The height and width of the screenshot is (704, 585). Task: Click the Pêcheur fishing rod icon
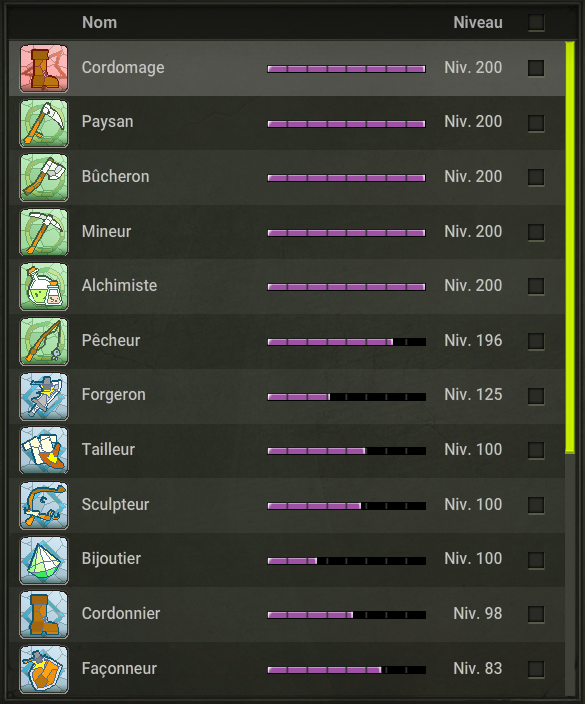(x=44, y=342)
